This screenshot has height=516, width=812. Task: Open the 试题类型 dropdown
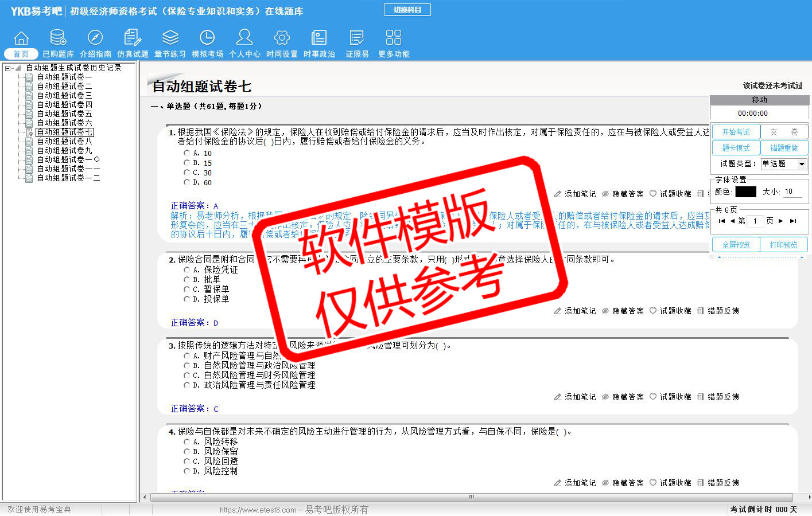click(x=802, y=164)
